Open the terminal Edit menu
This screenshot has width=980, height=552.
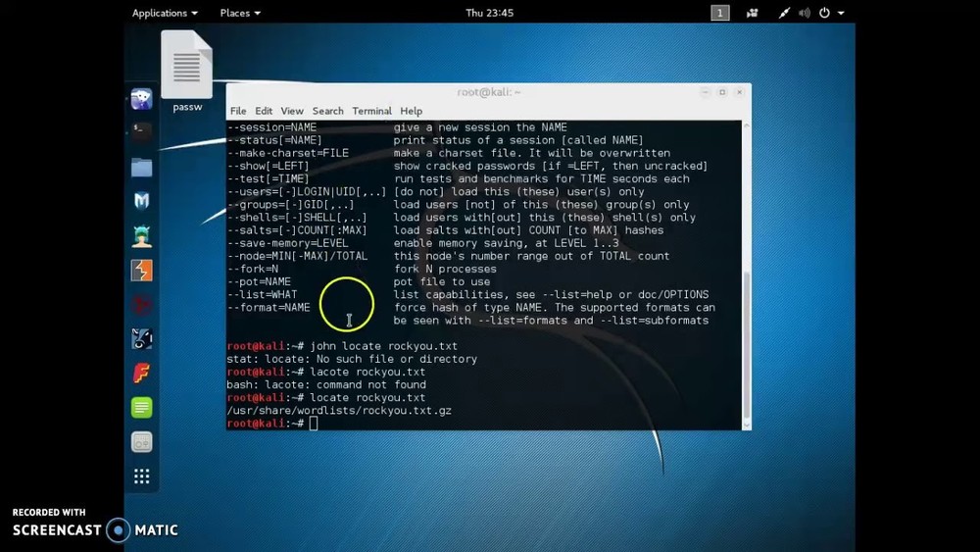click(x=263, y=111)
